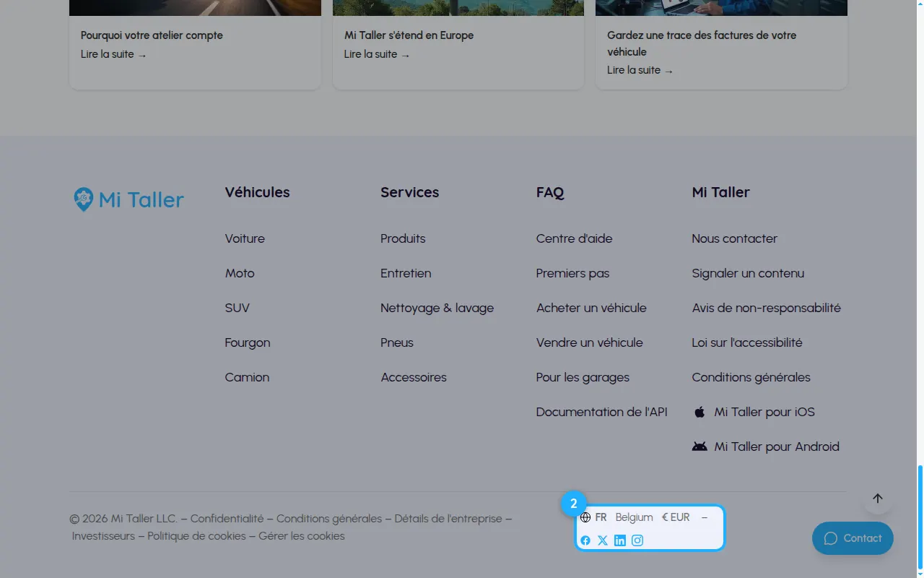This screenshot has height=578, width=924.
Task: Open Avis de non-responsabilité link
Action: coord(767,308)
